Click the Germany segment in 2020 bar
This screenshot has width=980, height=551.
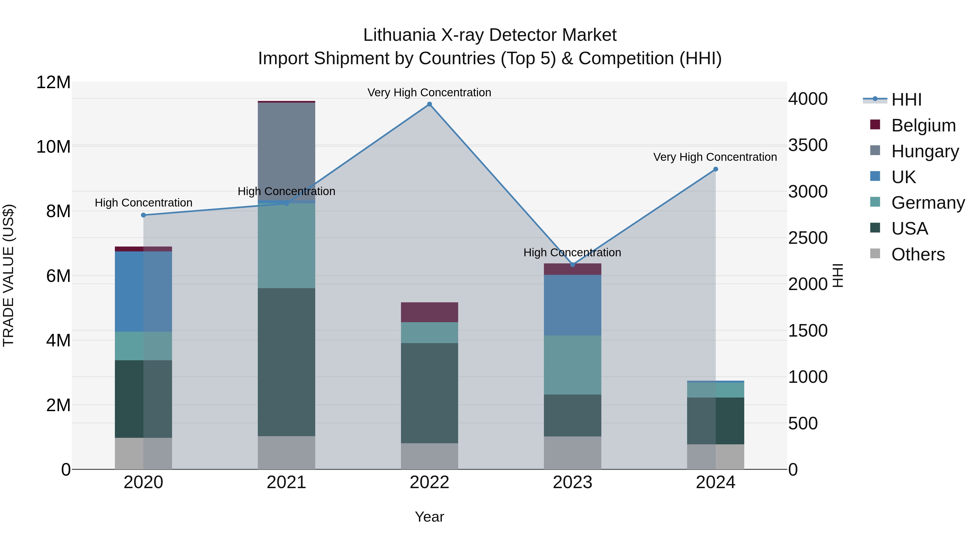tap(143, 346)
